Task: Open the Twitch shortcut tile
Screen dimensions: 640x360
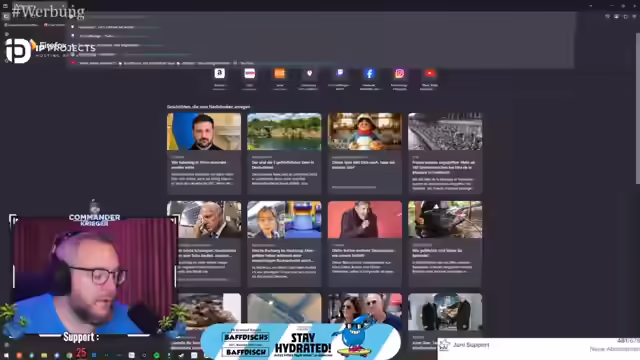Action: pyautogui.click(x=340, y=73)
